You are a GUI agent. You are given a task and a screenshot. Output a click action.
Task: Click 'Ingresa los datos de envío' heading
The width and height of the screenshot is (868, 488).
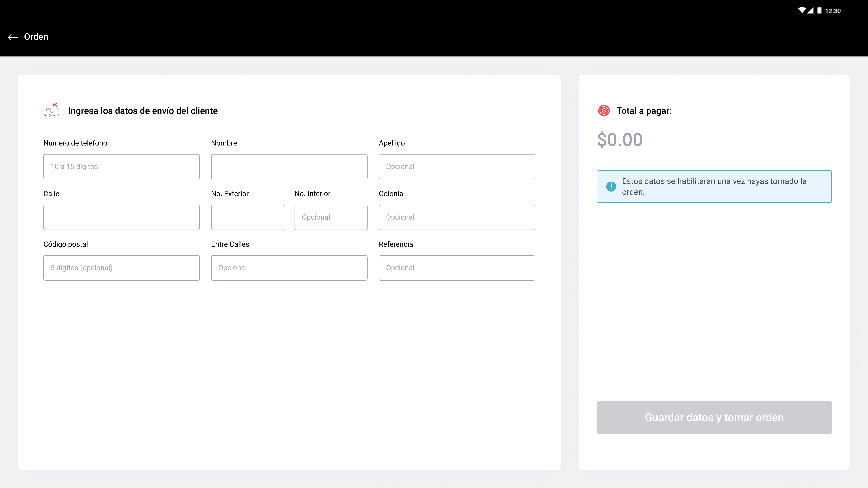point(143,111)
